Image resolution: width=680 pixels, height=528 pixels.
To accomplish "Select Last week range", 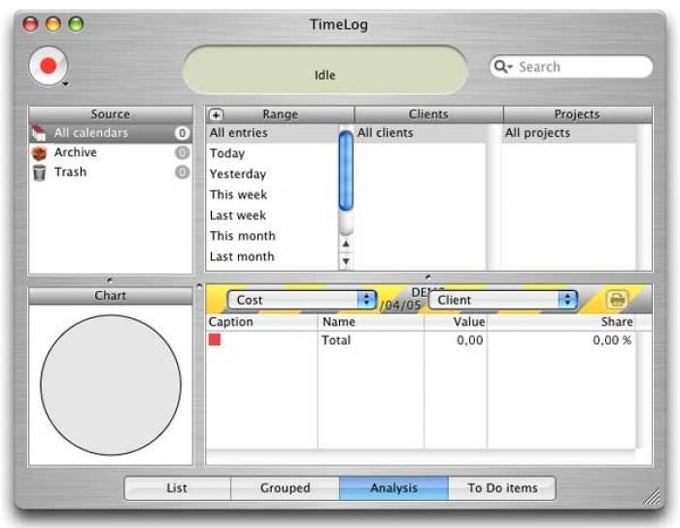I will [x=272, y=215].
